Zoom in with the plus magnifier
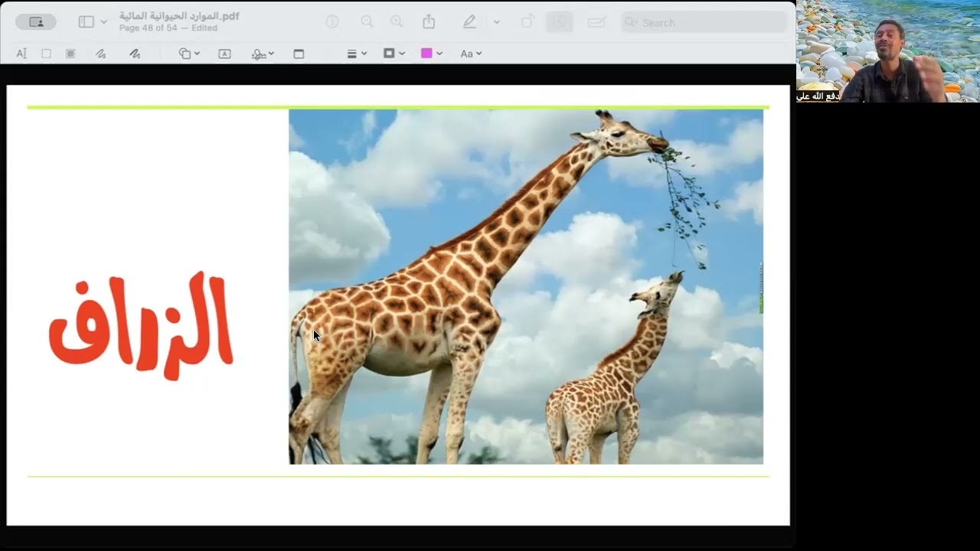The image size is (980, 551). [x=397, y=22]
